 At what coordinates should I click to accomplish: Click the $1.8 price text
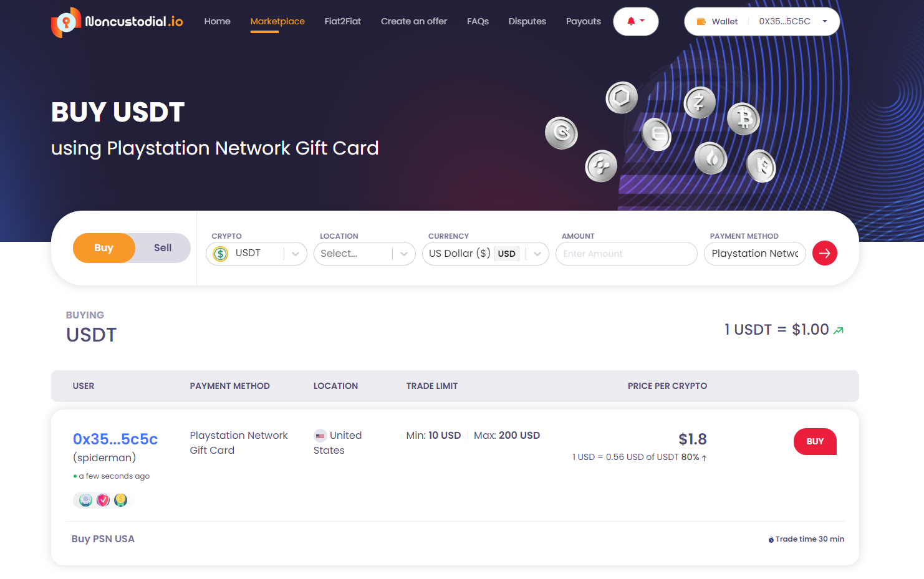tap(693, 439)
